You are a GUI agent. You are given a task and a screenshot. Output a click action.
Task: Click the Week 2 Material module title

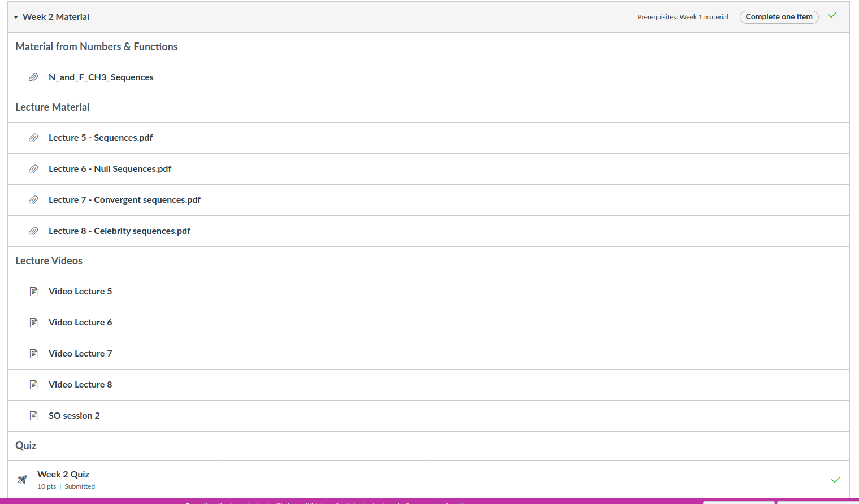[x=56, y=17]
